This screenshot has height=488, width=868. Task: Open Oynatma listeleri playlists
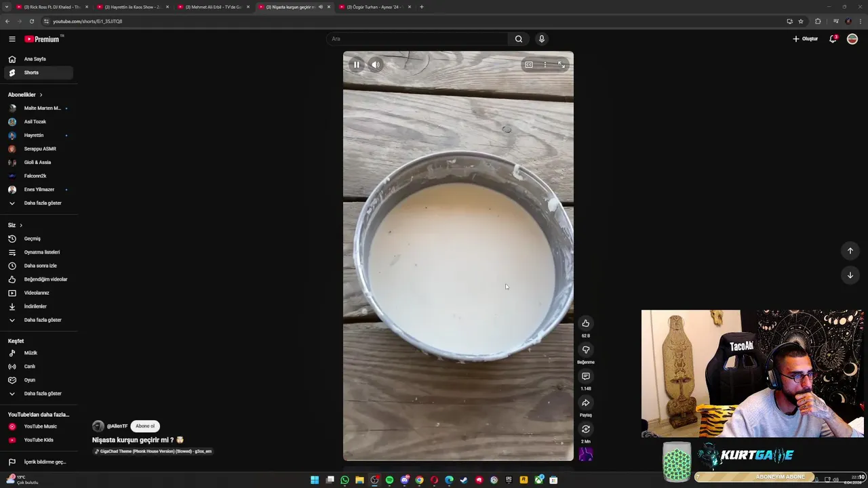tap(39, 252)
